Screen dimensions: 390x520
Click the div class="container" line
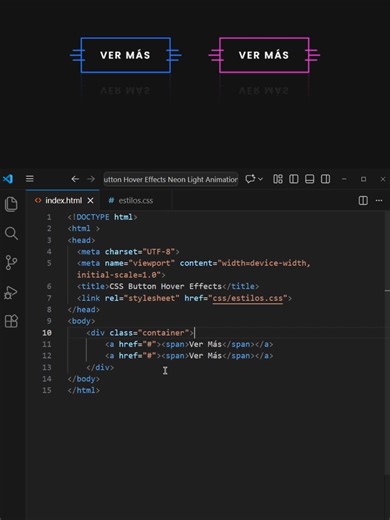tap(140, 333)
